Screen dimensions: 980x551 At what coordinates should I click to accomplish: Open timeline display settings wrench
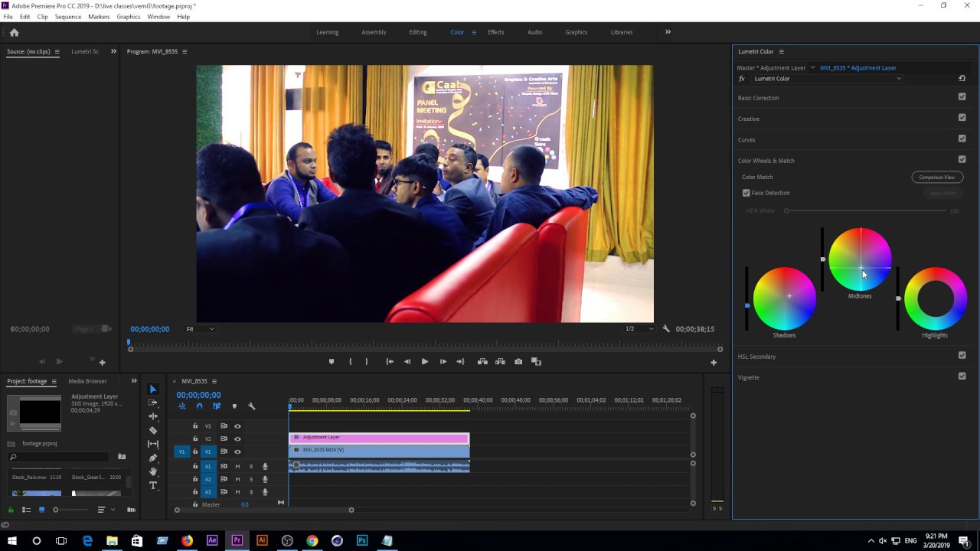point(252,406)
